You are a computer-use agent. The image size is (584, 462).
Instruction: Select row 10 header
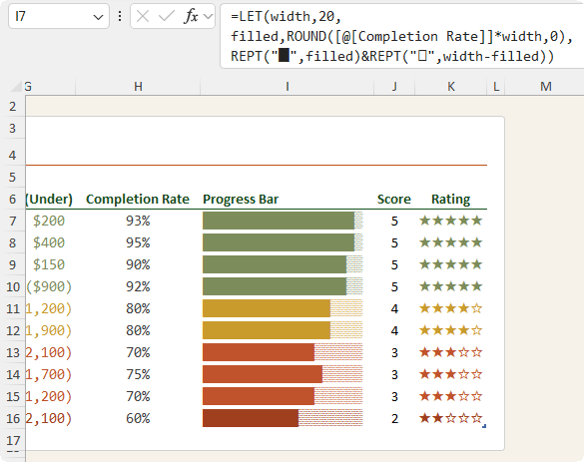(x=13, y=287)
